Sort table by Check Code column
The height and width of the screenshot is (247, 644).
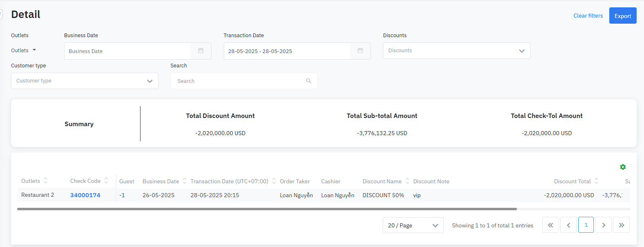pyautogui.click(x=106, y=181)
